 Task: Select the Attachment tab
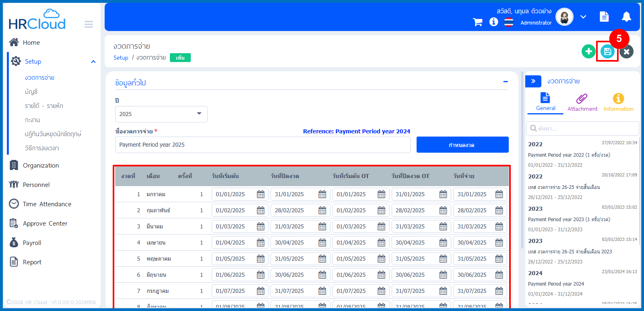pyautogui.click(x=582, y=102)
